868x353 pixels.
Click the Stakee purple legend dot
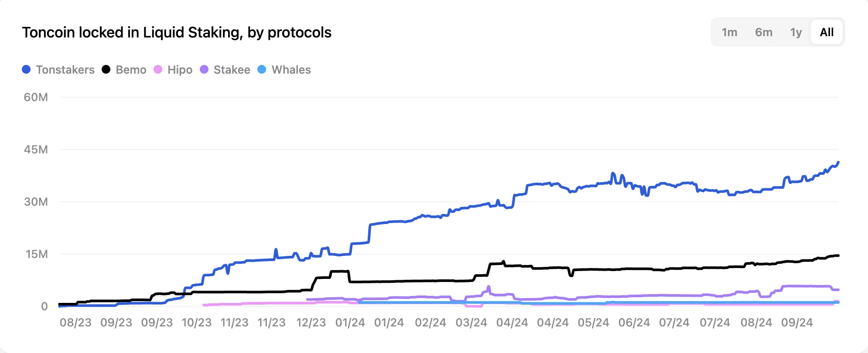[203, 69]
